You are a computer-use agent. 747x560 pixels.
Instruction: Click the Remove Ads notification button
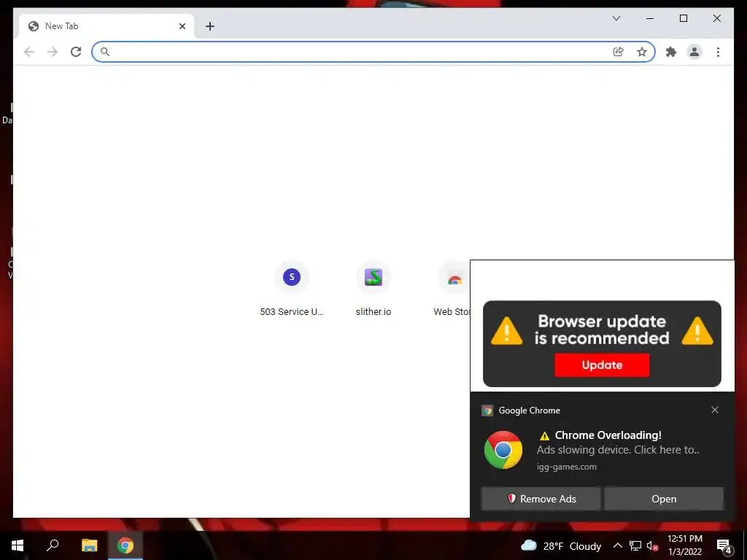tap(541, 499)
